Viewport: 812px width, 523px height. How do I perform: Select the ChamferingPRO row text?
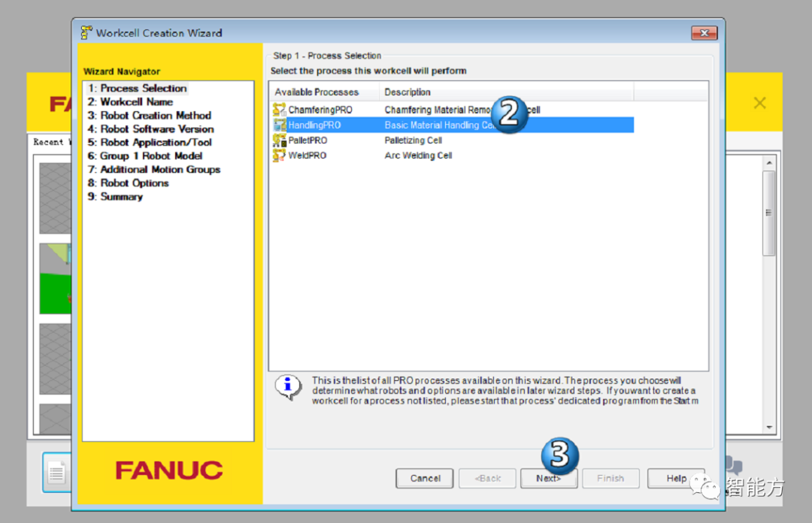[x=320, y=110]
